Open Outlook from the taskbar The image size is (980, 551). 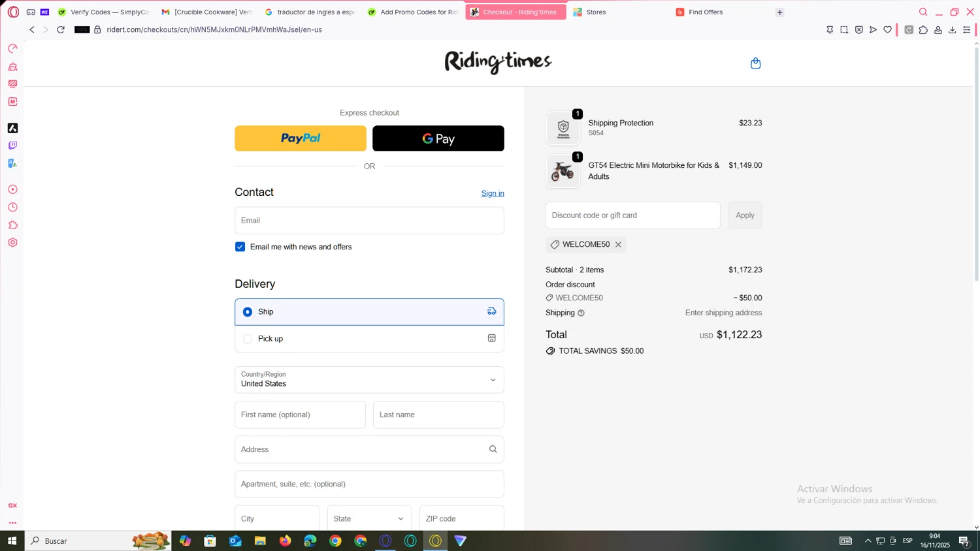(235, 541)
